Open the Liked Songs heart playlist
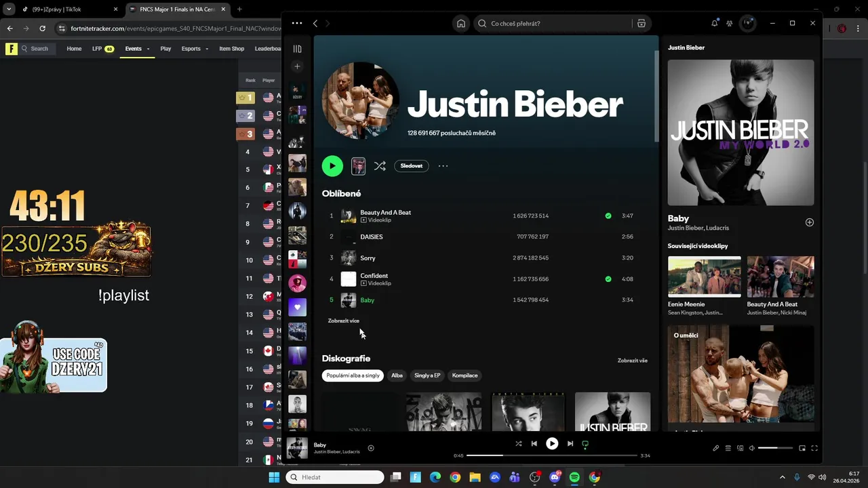Screen dimensions: 868x488 [297, 307]
